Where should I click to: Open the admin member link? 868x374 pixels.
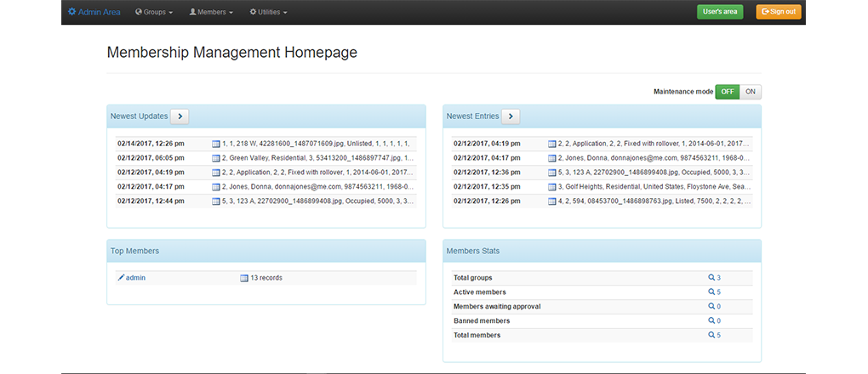(x=135, y=278)
